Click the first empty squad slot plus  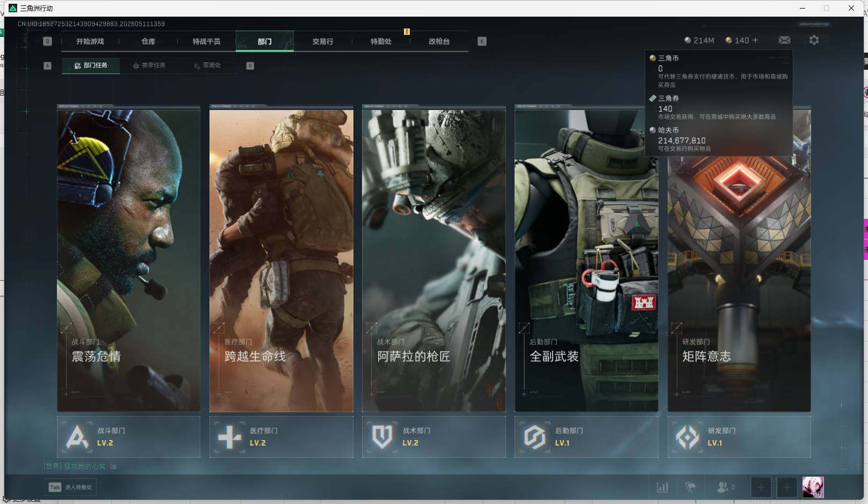click(x=761, y=487)
